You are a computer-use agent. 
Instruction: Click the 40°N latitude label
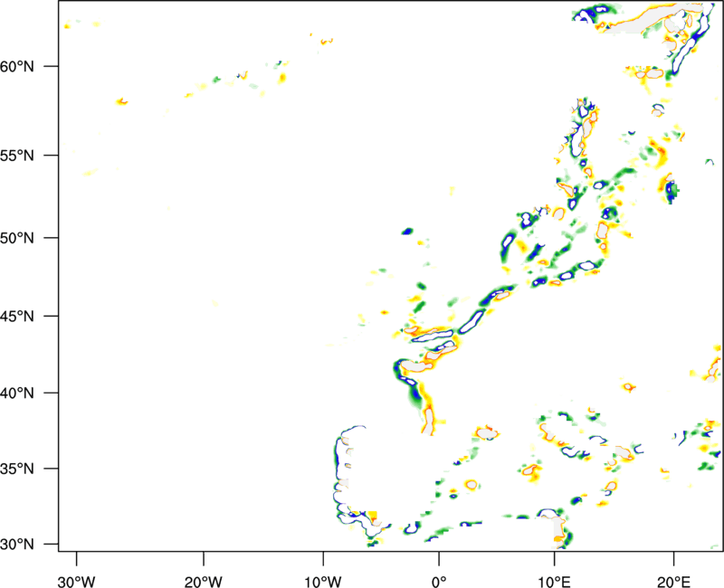pos(17,394)
